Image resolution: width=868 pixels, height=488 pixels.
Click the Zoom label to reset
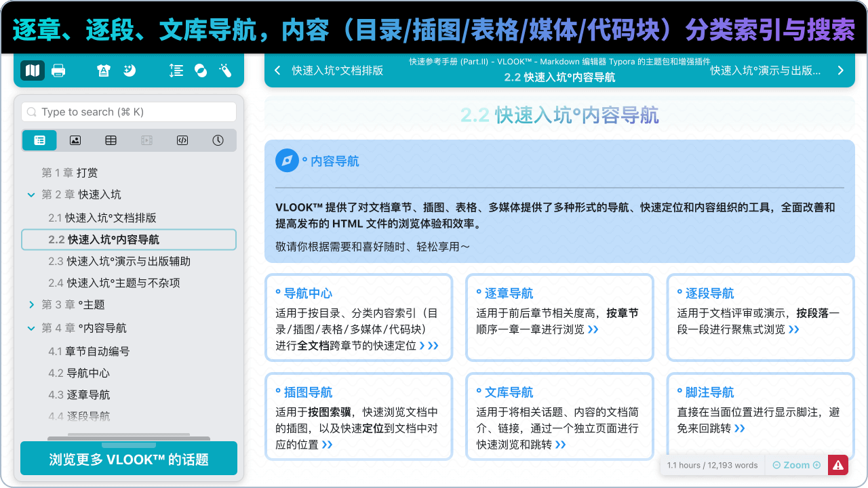[797, 465]
